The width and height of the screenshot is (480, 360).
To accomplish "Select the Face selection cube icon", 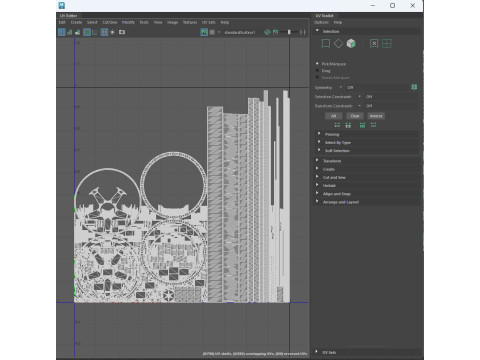I will pos(351,44).
